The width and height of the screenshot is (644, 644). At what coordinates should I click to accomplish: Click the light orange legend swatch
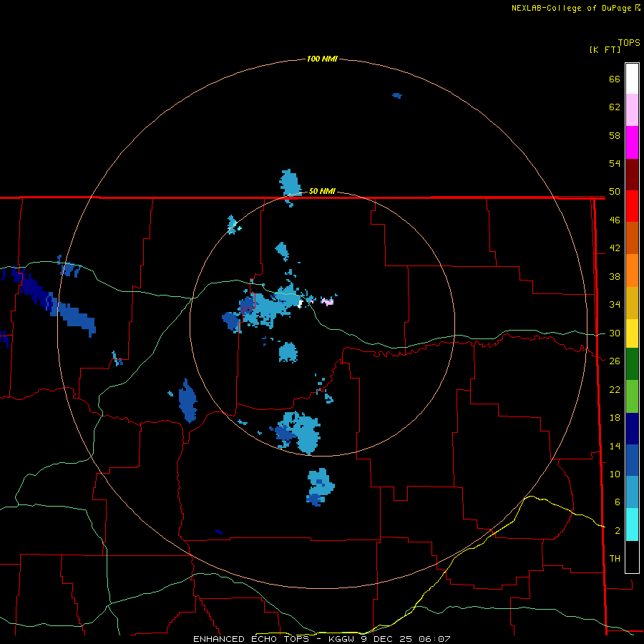632,270
